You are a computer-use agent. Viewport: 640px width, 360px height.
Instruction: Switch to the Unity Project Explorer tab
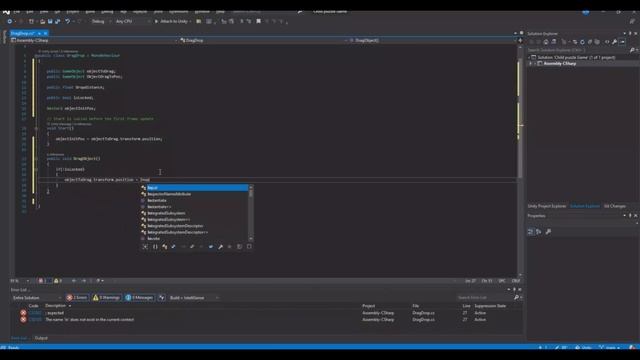click(547, 206)
